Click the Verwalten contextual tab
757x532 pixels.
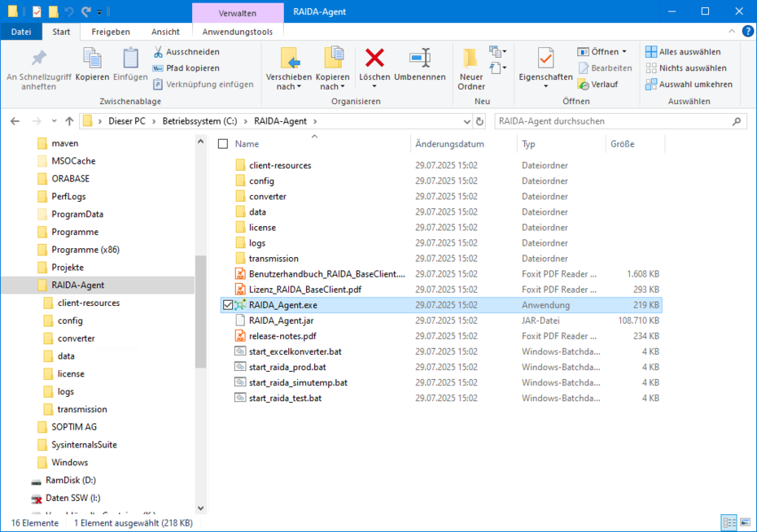238,13
